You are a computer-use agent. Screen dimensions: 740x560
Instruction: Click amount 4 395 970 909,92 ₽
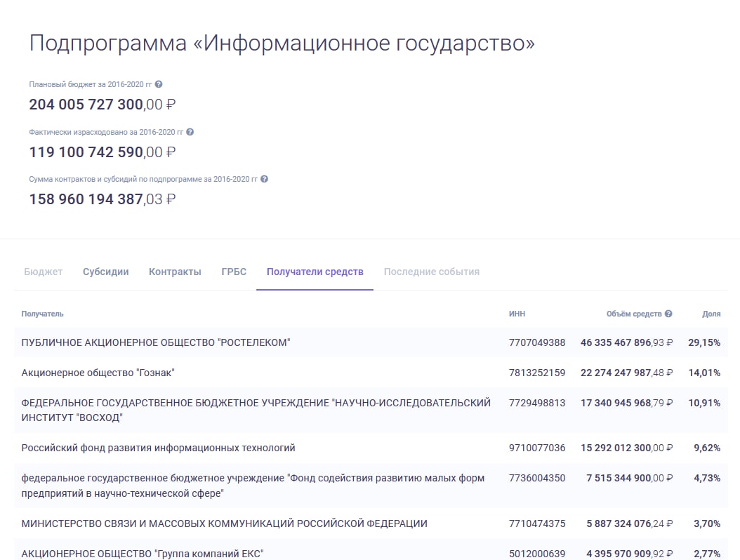click(x=630, y=554)
